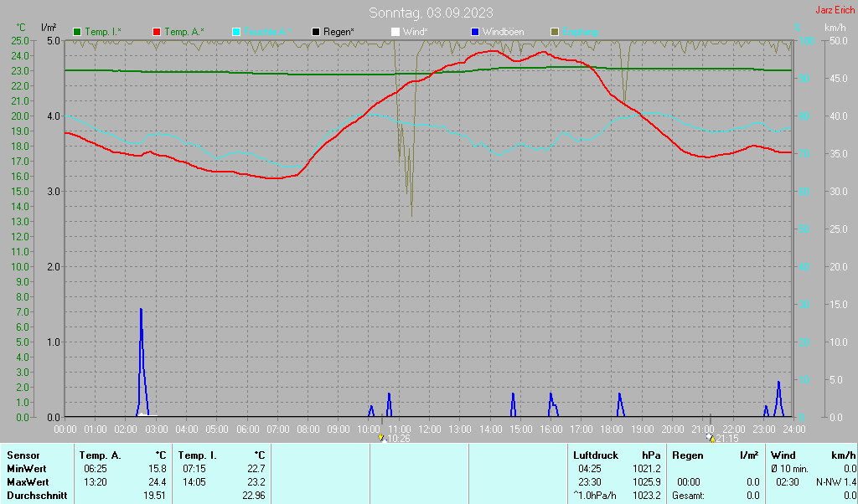
Task: Click the green '°C' unit label at top-left
Action: (21, 28)
